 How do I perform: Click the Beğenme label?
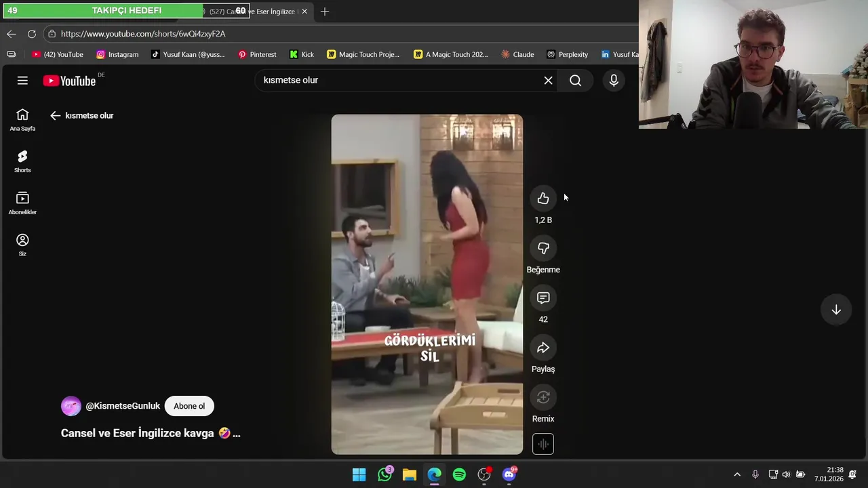[x=543, y=270]
